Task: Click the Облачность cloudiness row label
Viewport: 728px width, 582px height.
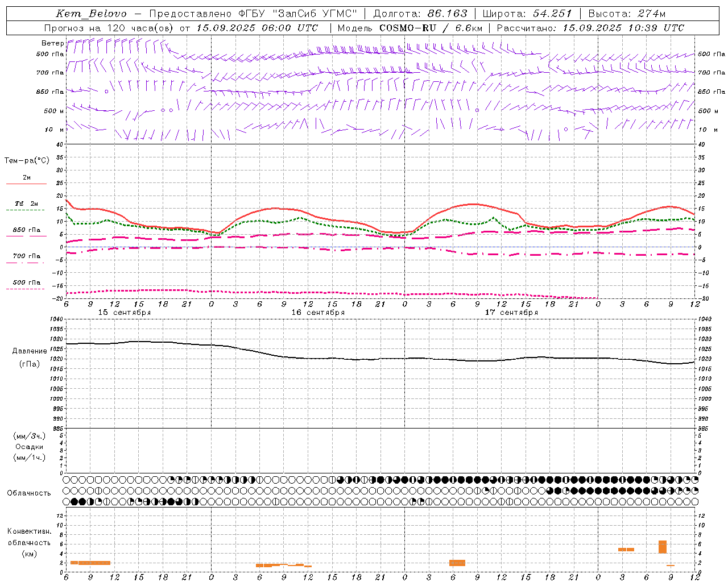Action: click(29, 493)
